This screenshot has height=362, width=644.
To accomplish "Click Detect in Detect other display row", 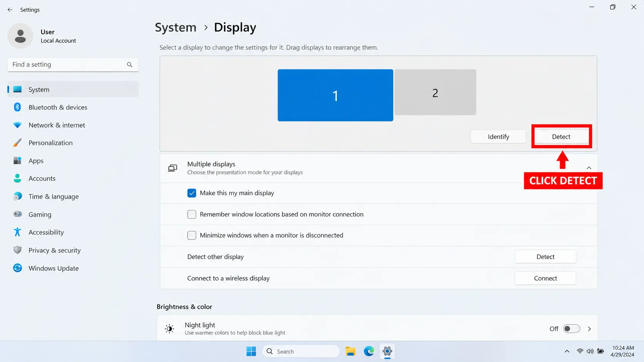I will [x=545, y=257].
